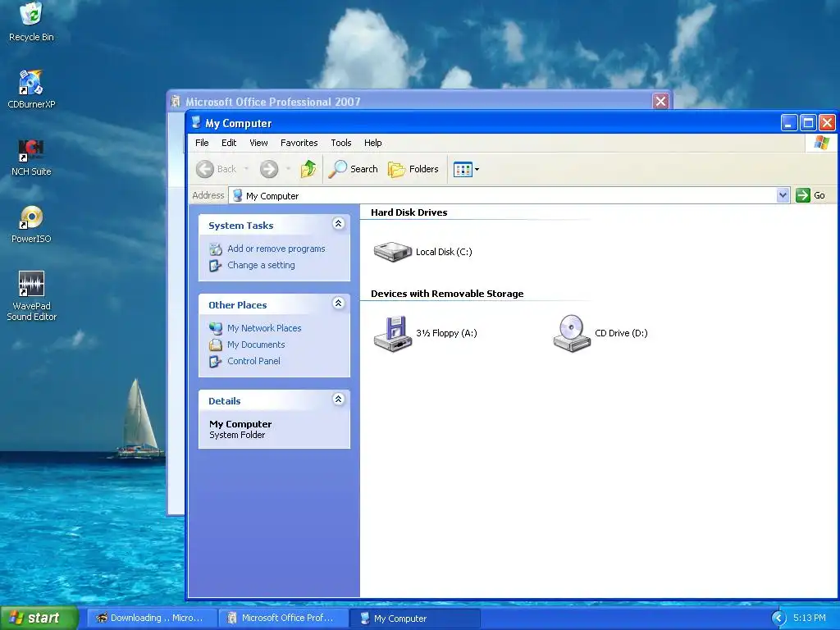The height and width of the screenshot is (630, 840).
Task: Click the My Network Places icon
Action: coord(216,328)
